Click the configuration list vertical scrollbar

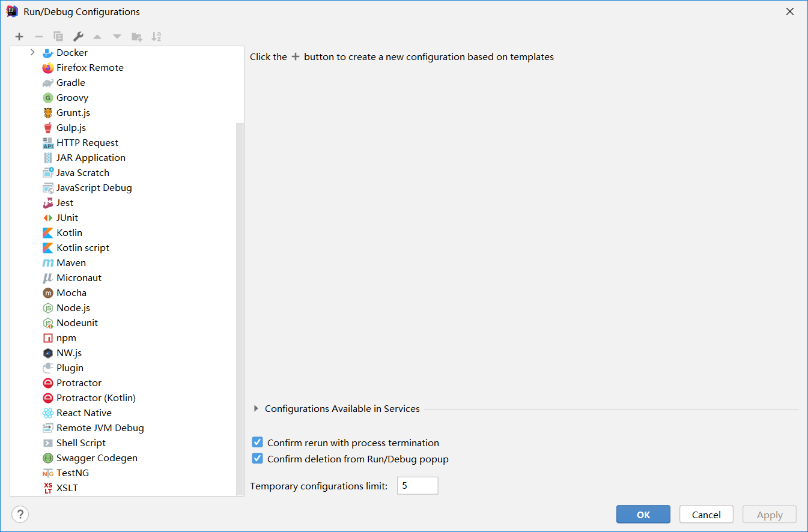(x=240, y=309)
